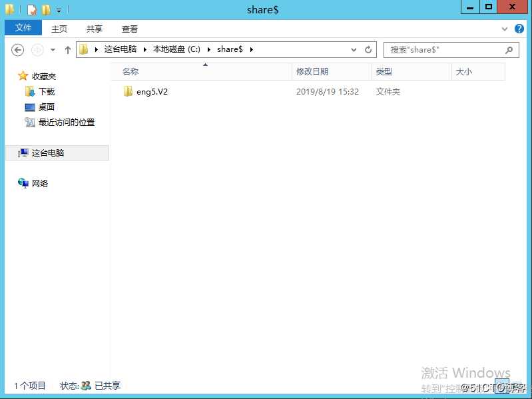Screen dimensions: 532x399
Task: Click the properties quick access icon
Action: click(x=31, y=10)
